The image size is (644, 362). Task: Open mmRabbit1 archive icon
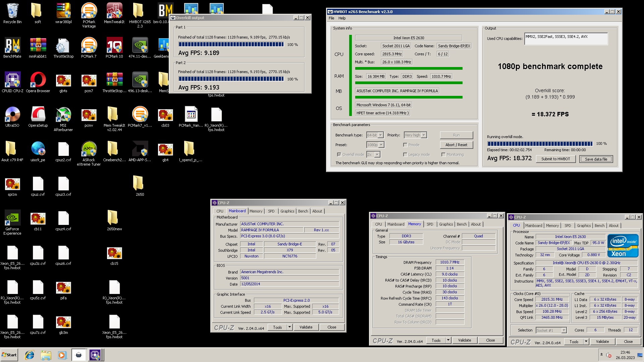click(x=38, y=48)
